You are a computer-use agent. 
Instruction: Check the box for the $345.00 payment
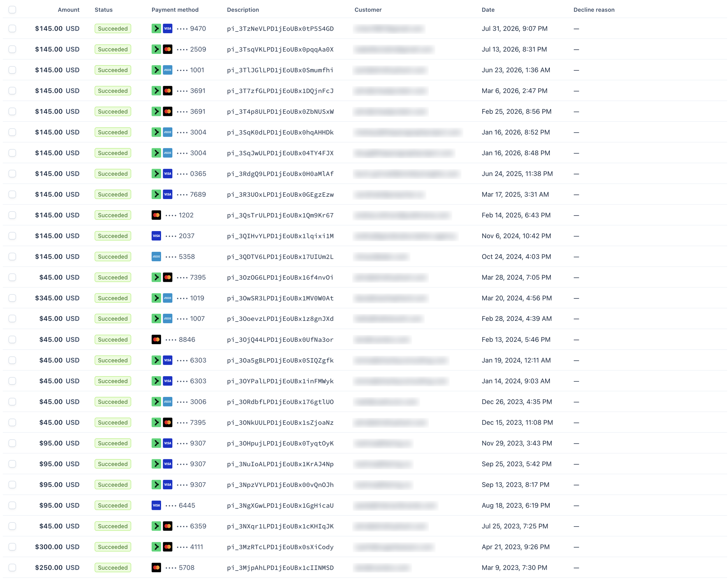pyautogui.click(x=12, y=298)
